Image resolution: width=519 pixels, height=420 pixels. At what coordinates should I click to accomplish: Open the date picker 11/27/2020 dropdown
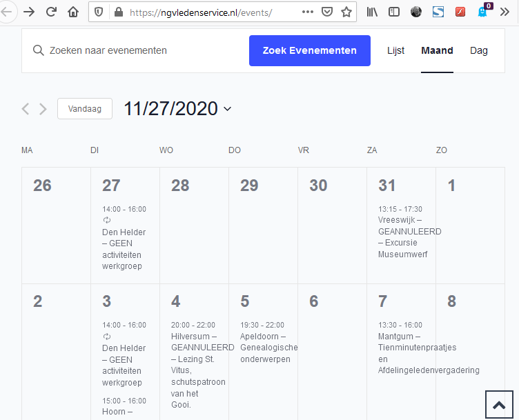pos(177,109)
